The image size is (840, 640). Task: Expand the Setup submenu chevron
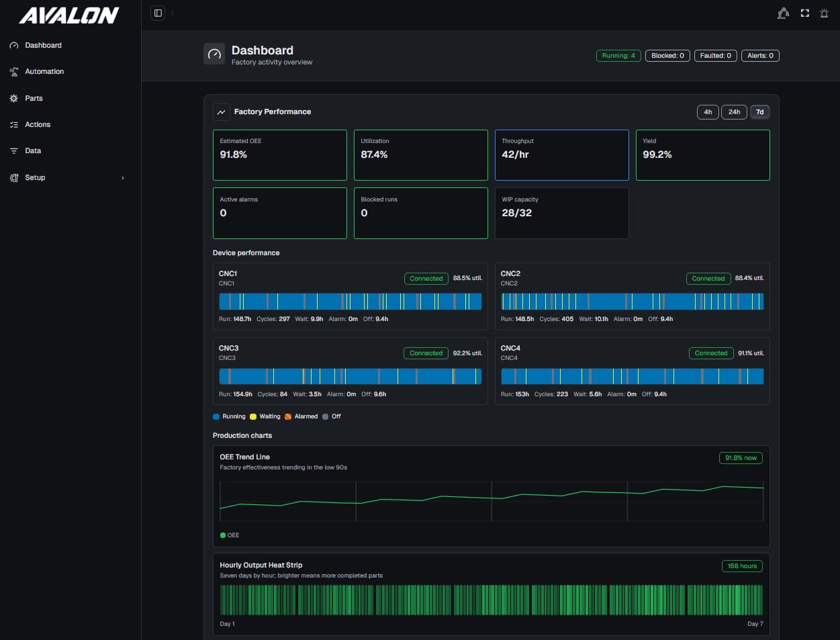[x=123, y=178]
